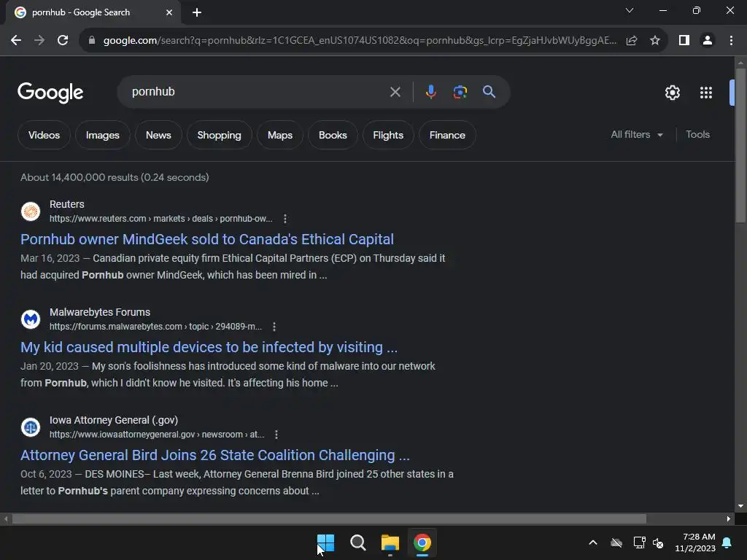
Task: Open options for Iowa Attorney General result
Action: tap(276, 435)
